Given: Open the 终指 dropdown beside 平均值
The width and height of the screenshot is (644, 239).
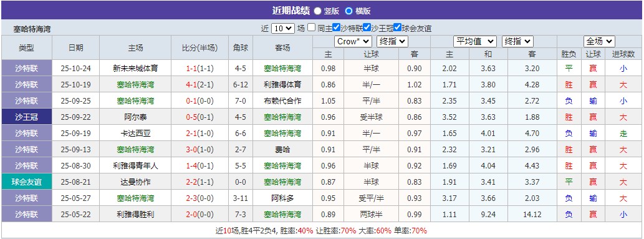Looking at the screenshot, I should tap(517, 42).
